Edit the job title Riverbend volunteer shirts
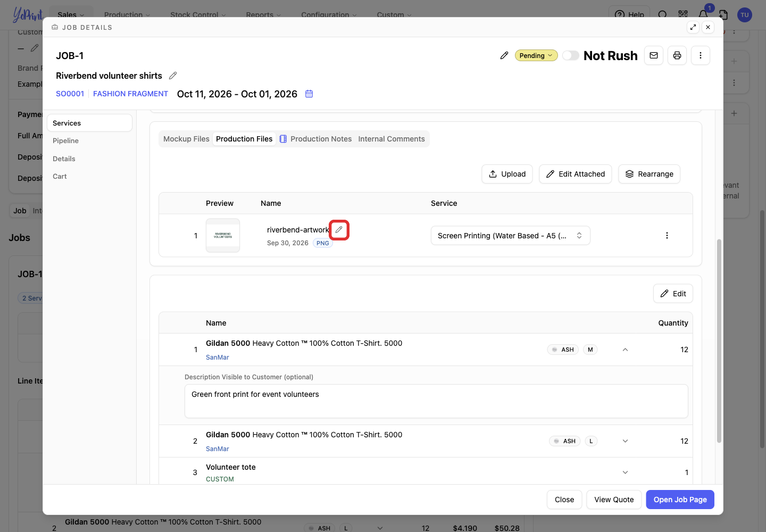766x532 pixels. [x=173, y=76]
